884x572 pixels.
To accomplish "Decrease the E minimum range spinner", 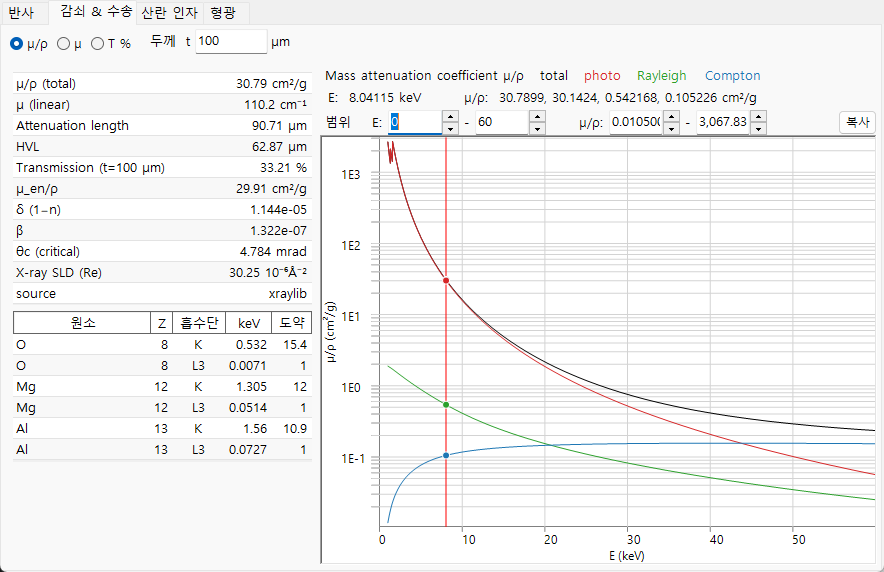I will (x=450, y=128).
